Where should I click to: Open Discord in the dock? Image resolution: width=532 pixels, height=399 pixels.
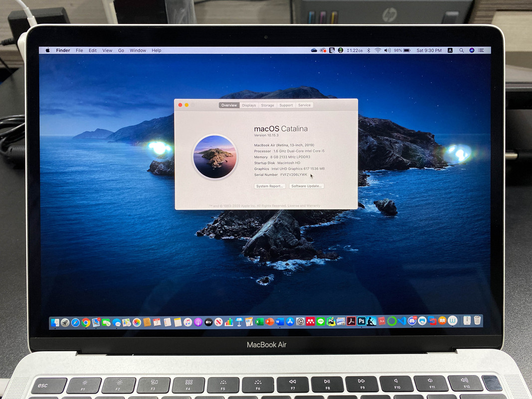tap(412, 321)
